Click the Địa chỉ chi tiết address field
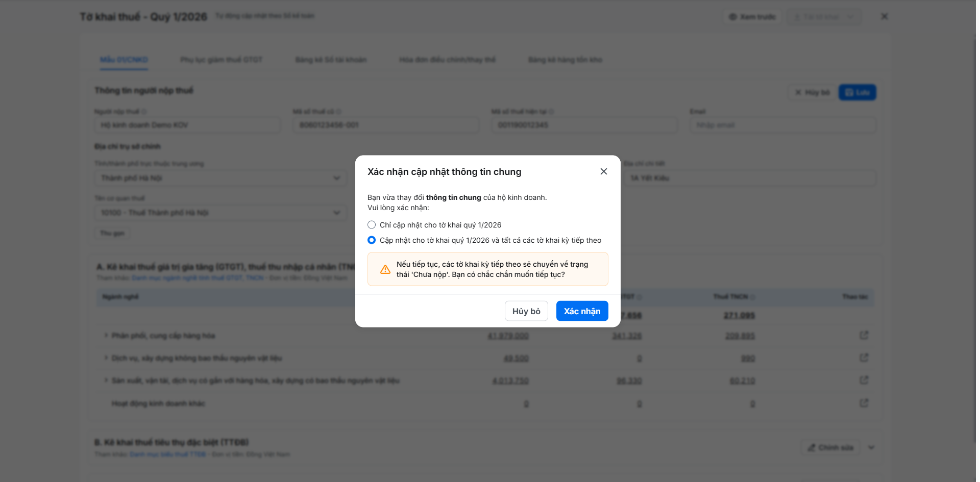Screen dimensions: 980x482 (750, 178)
